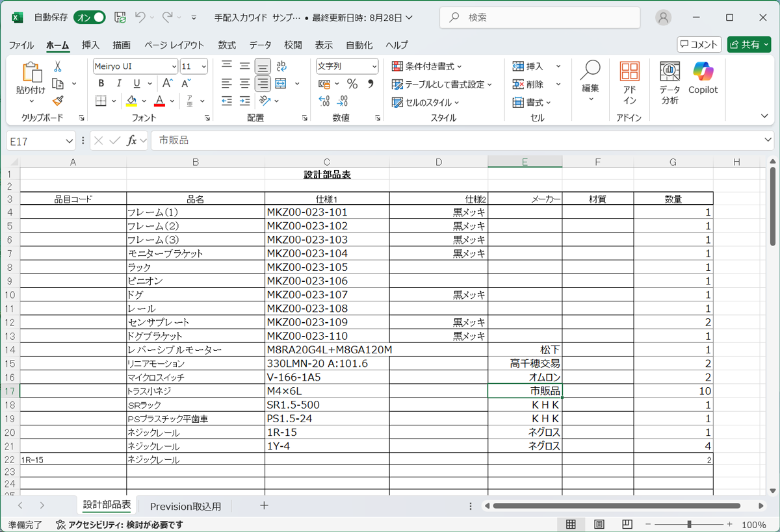Click the format painter brush icon
780x532 pixels.
[58, 101]
